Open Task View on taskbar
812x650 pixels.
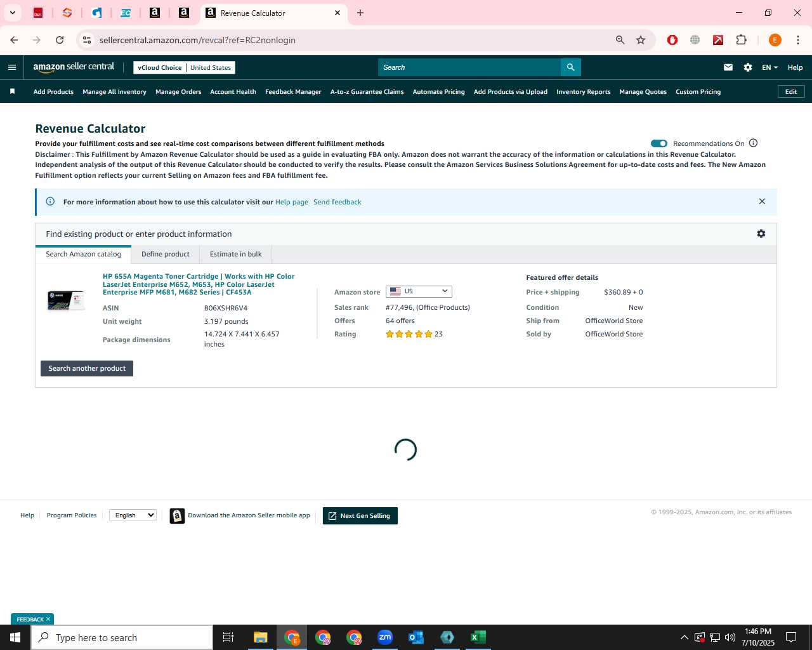click(x=228, y=637)
